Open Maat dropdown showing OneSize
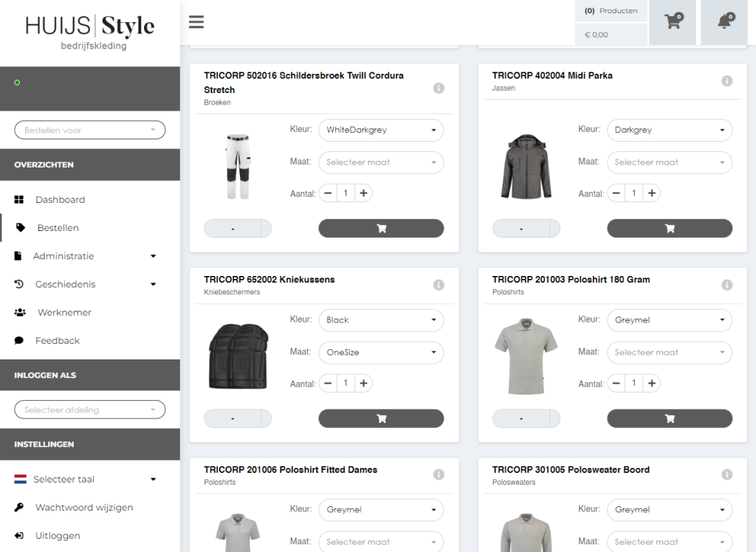Viewport: 756px width, 552px height. pyautogui.click(x=381, y=353)
